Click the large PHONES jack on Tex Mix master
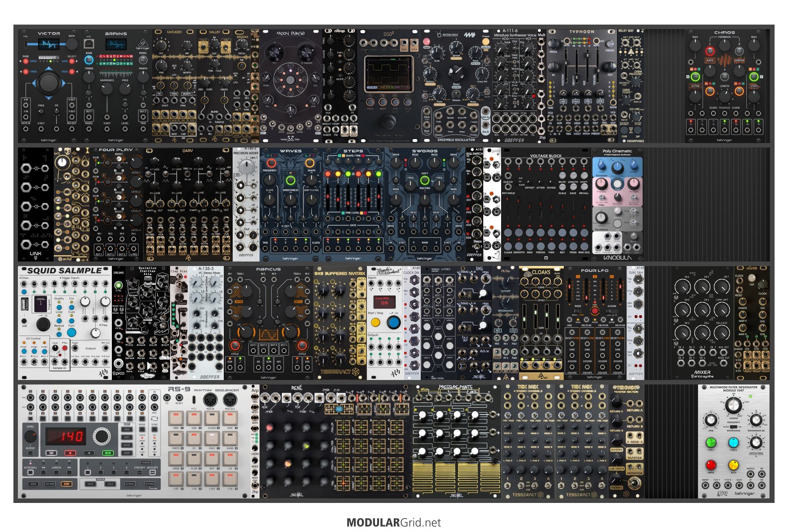 click(635, 483)
